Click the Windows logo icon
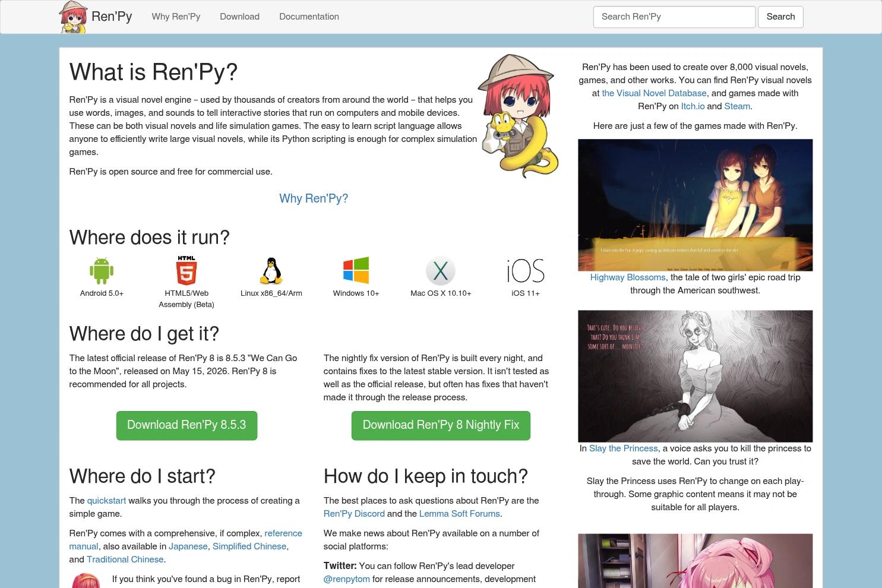Screen dimensions: 882x588 356,271
